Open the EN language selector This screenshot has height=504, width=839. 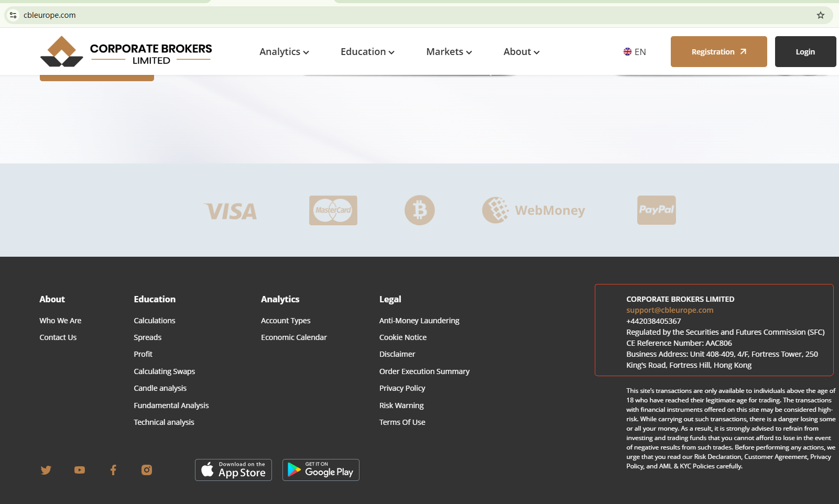point(635,52)
